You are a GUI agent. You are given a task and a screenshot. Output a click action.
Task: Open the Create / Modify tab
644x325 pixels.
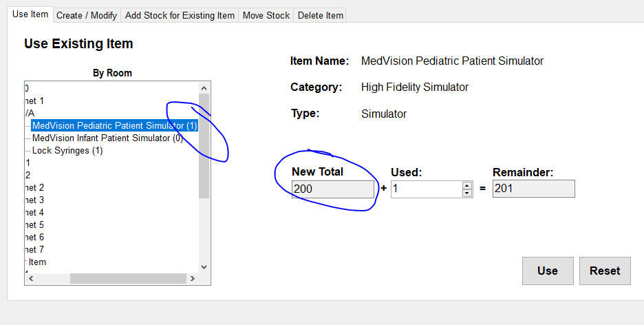point(87,16)
